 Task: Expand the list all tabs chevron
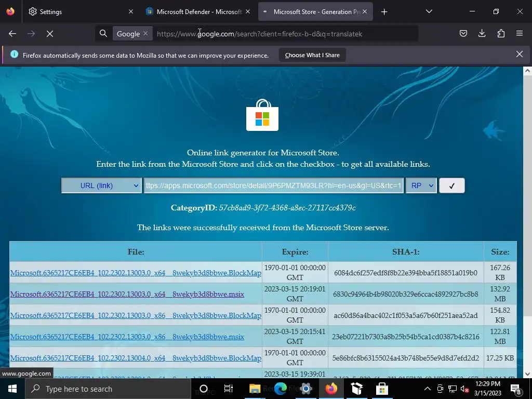click(429, 11)
